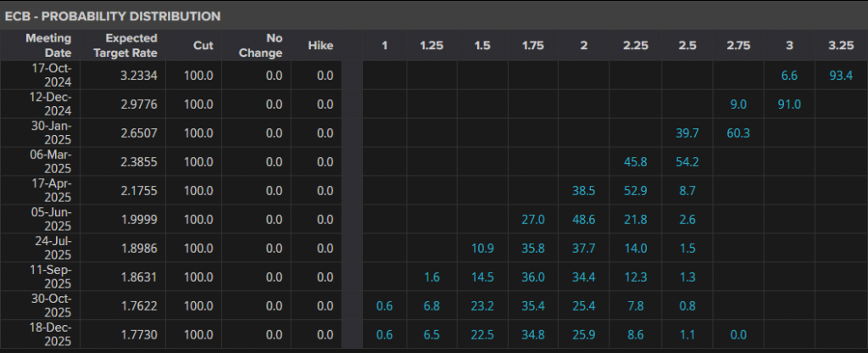Viewport: 868px width, 353px height.
Task: Click the 6.8 probability cell
Action: click(431, 305)
